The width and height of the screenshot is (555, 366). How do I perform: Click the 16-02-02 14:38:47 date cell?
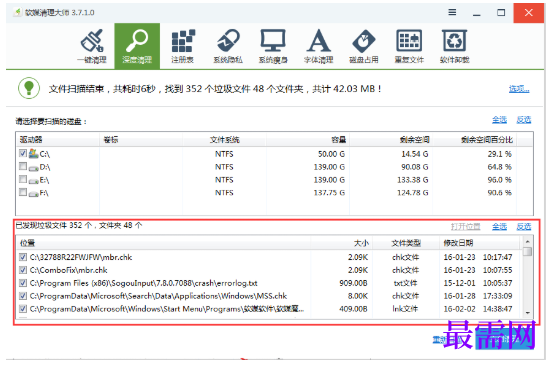point(478,309)
